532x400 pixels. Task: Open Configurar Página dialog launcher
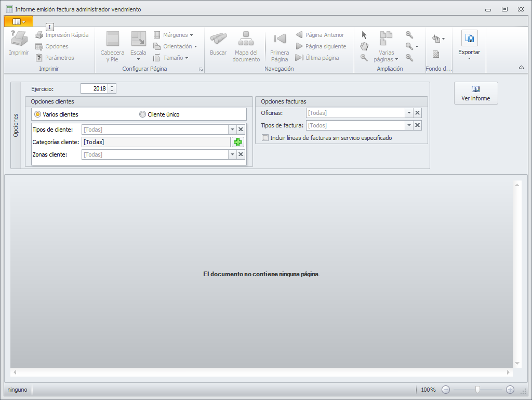pyautogui.click(x=201, y=69)
